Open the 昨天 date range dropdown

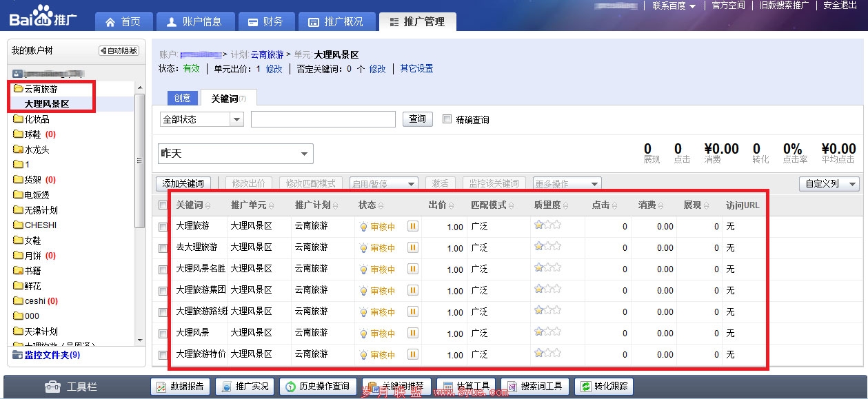(235, 154)
